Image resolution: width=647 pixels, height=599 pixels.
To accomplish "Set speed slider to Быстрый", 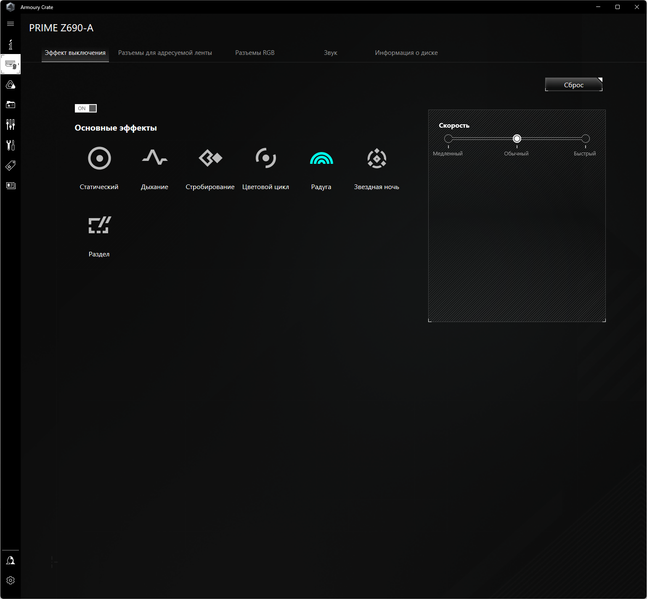I will click(x=585, y=139).
